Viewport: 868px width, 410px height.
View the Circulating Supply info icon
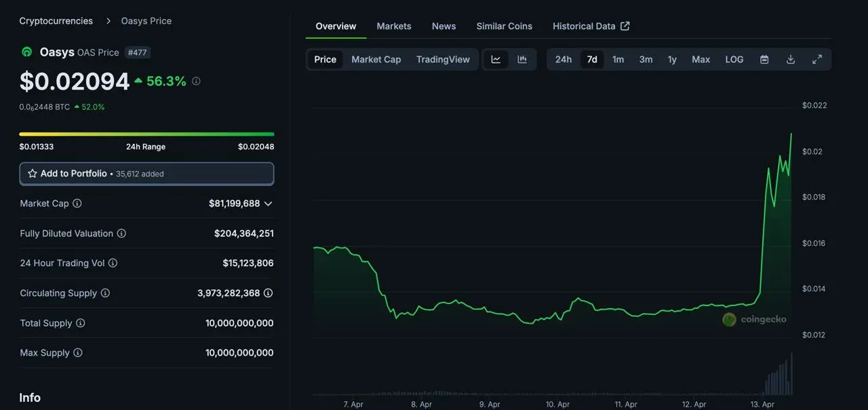[105, 293]
